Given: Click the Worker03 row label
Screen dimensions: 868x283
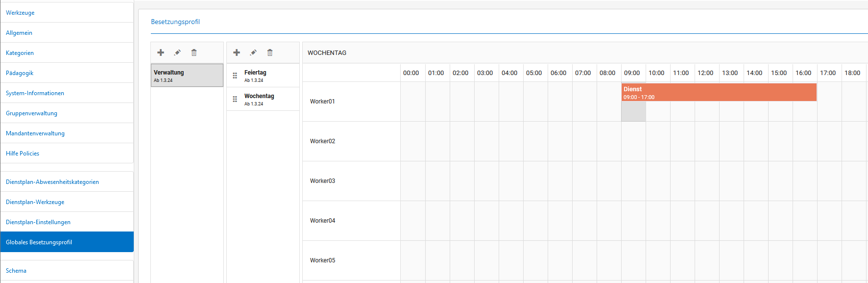Looking at the screenshot, I should [322, 181].
